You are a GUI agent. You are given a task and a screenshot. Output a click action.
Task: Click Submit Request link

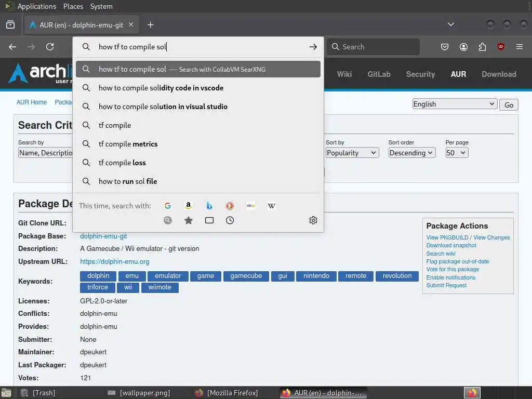[x=446, y=285]
